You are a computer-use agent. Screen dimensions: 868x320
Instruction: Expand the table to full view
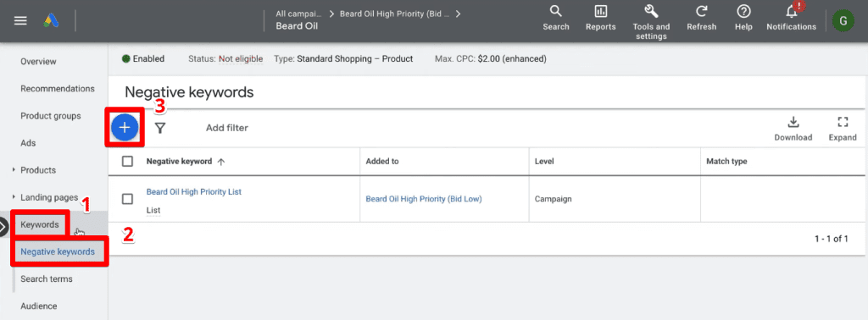tap(843, 129)
